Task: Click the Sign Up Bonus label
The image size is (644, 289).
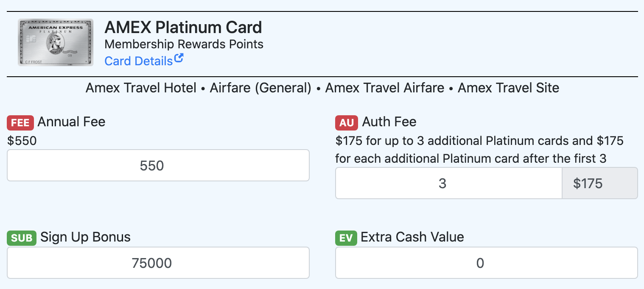Action: (86, 237)
